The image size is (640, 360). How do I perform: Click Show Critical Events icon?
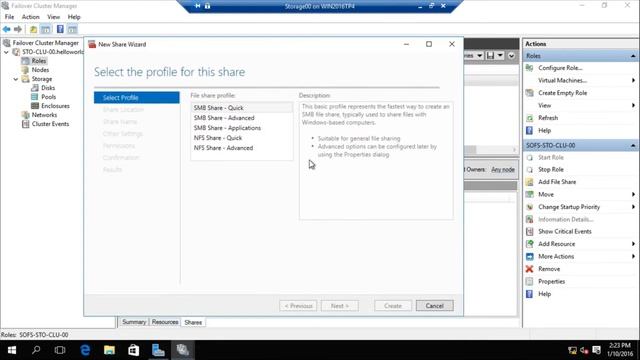click(529, 231)
